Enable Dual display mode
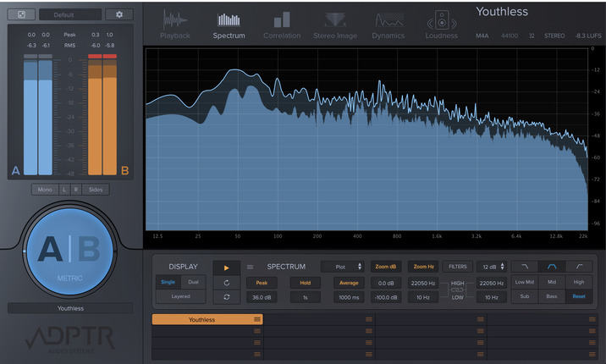 pyautogui.click(x=195, y=283)
